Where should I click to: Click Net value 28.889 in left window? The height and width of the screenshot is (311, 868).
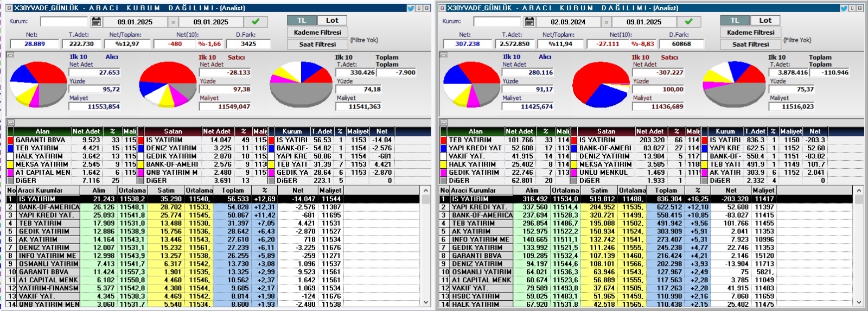pos(35,44)
